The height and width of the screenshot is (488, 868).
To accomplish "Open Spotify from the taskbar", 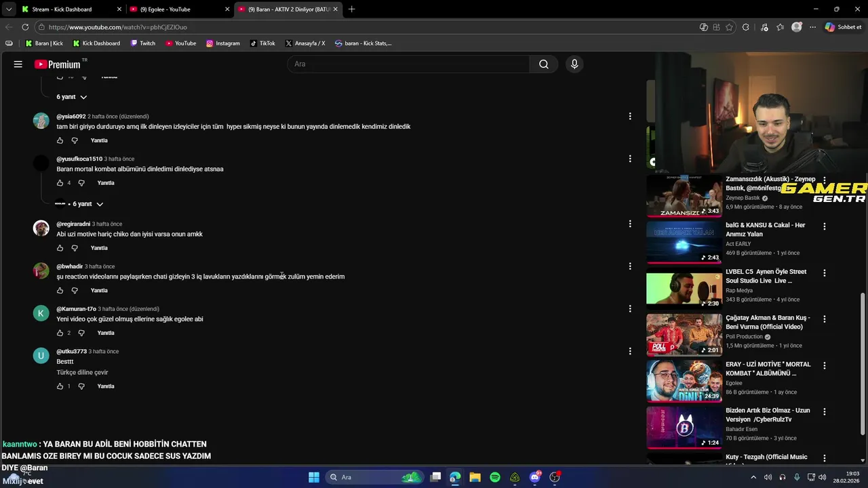I will 495,477.
